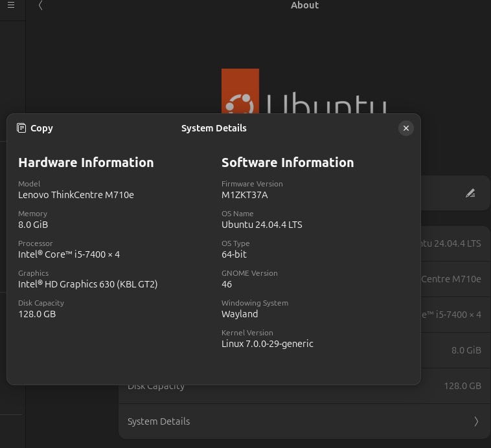Screen dimensions: 491x448
Task: Click the Processor label in the dialog
Action: coord(36,243)
